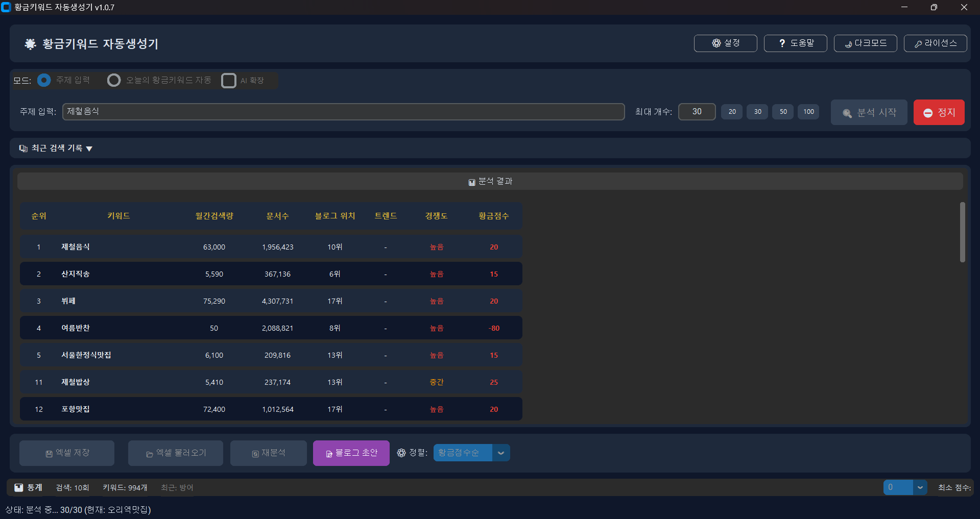
Task: Click the 주제 입력 text field
Action: [x=343, y=112]
